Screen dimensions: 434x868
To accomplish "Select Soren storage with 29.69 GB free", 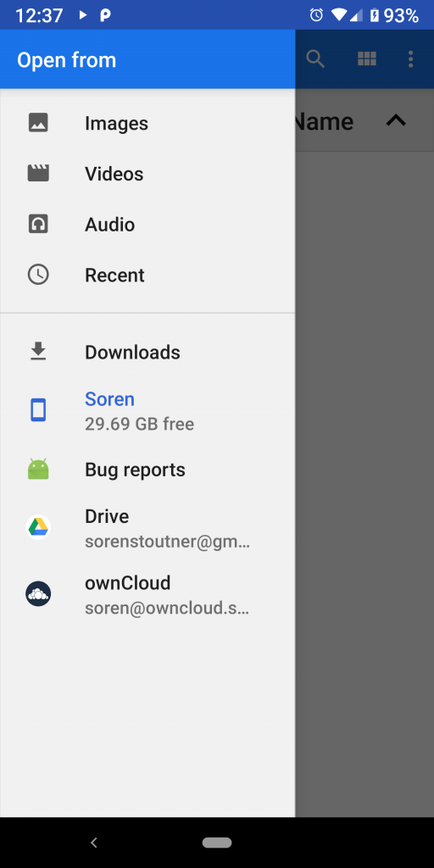I will coord(147,411).
